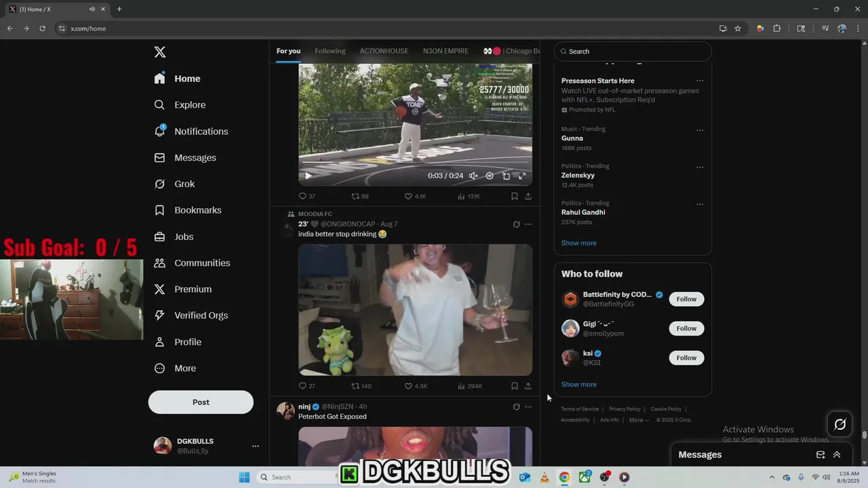Click the Verified Orgs lightning icon

tap(159, 315)
